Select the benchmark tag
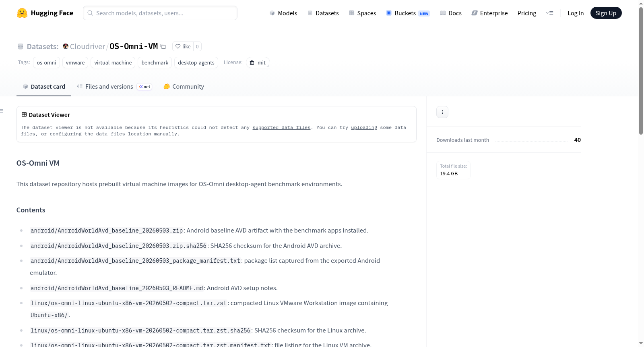 pos(155,62)
